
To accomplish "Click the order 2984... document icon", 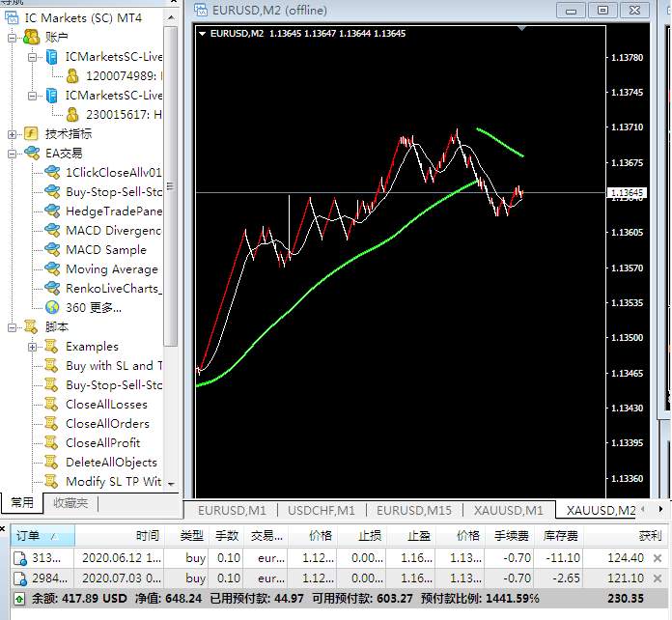I will (x=20, y=578).
